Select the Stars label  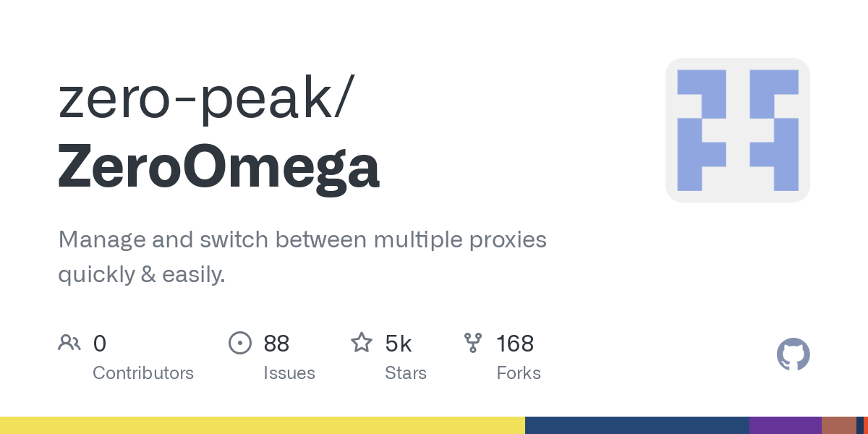coord(406,373)
